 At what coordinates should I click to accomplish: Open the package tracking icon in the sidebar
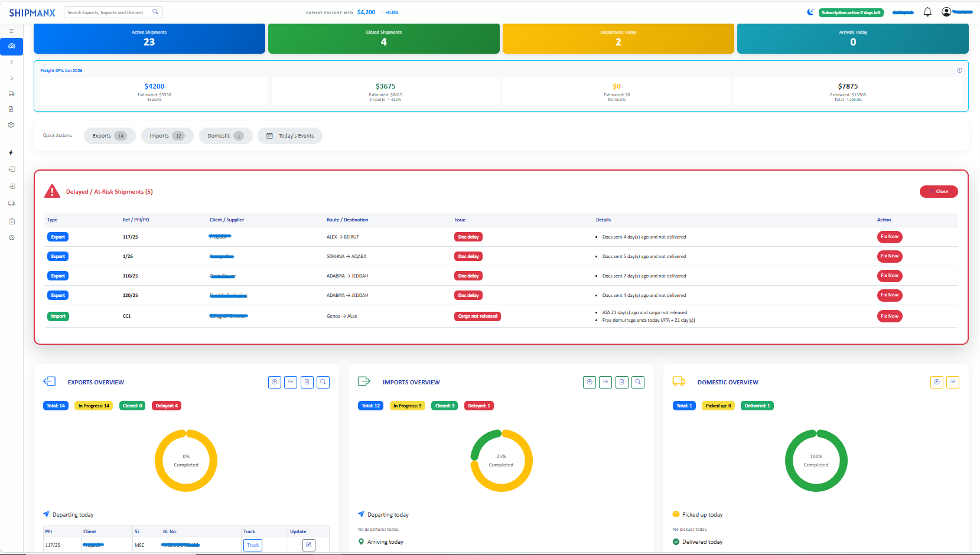[x=11, y=125]
